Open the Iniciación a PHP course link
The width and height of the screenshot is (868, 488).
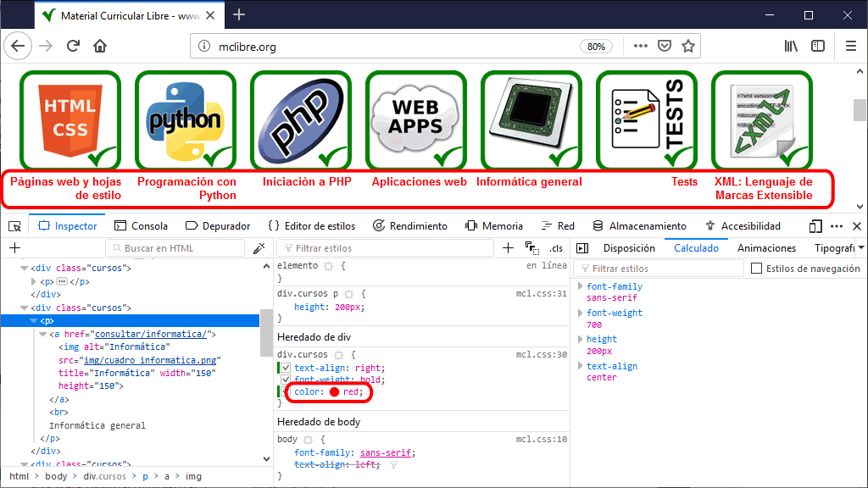pyautogui.click(x=306, y=181)
